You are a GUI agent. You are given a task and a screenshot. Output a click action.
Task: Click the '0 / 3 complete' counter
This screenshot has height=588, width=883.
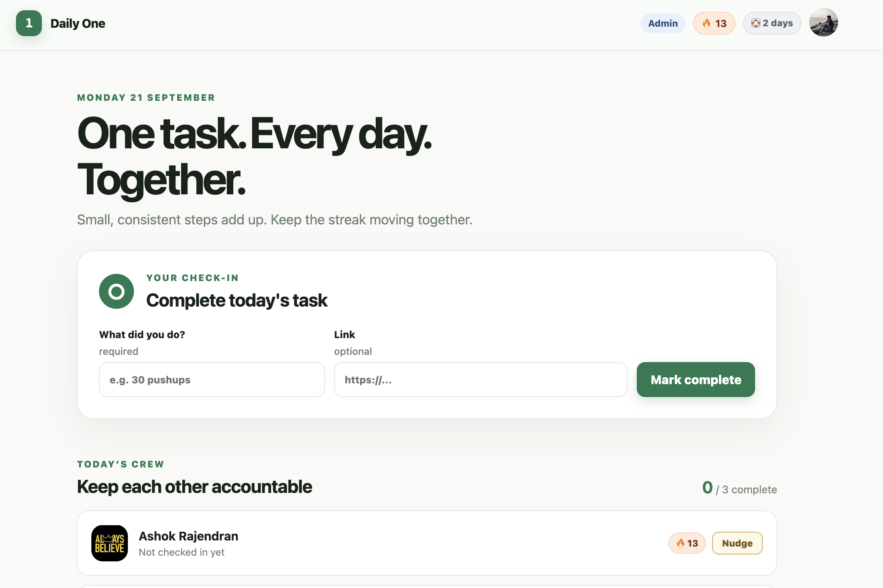pyautogui.click(x=740, y=488)
